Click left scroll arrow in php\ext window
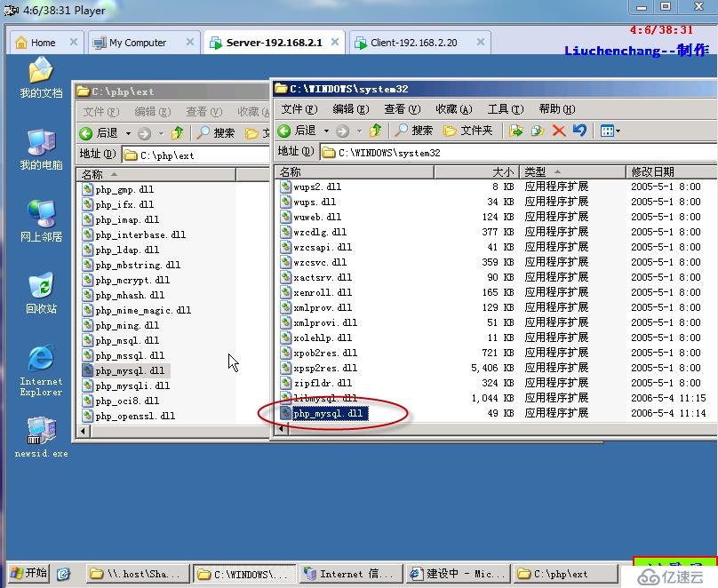Viewport: 718px width, 588px height. click(x=83, y=431)
